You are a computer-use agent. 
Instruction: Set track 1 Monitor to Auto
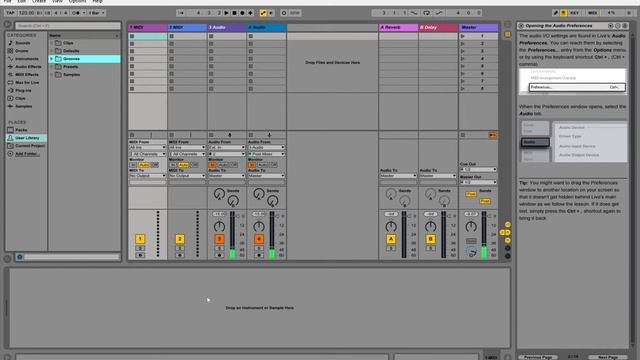tap(144, 165)
